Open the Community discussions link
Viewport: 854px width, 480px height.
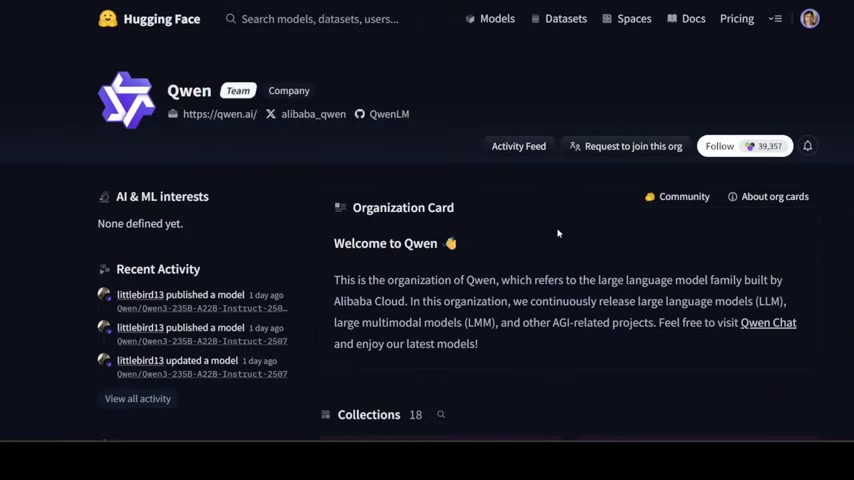click(678, 197)
